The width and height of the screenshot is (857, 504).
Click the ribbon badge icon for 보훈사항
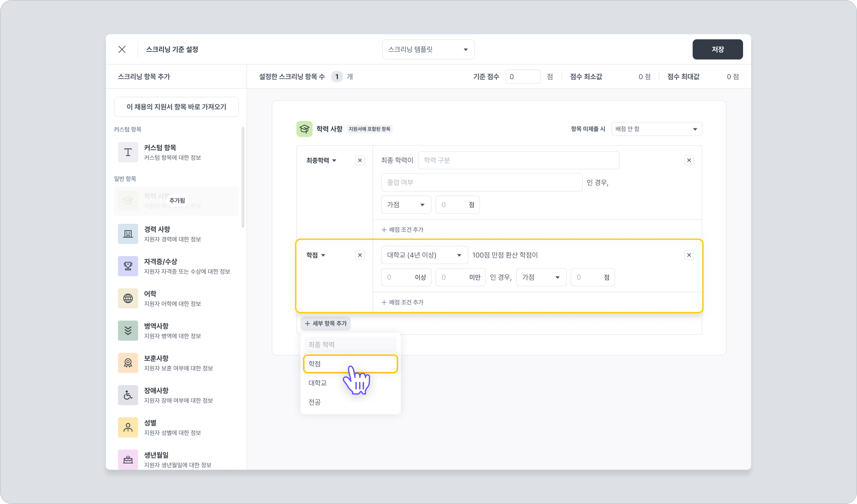(x=128, y=363)
